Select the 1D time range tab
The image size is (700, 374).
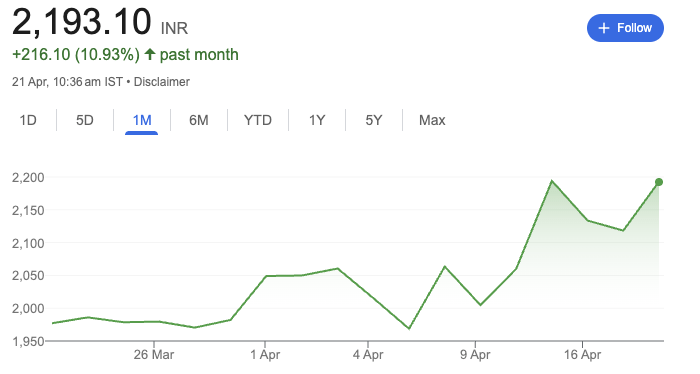coord(28,120)
